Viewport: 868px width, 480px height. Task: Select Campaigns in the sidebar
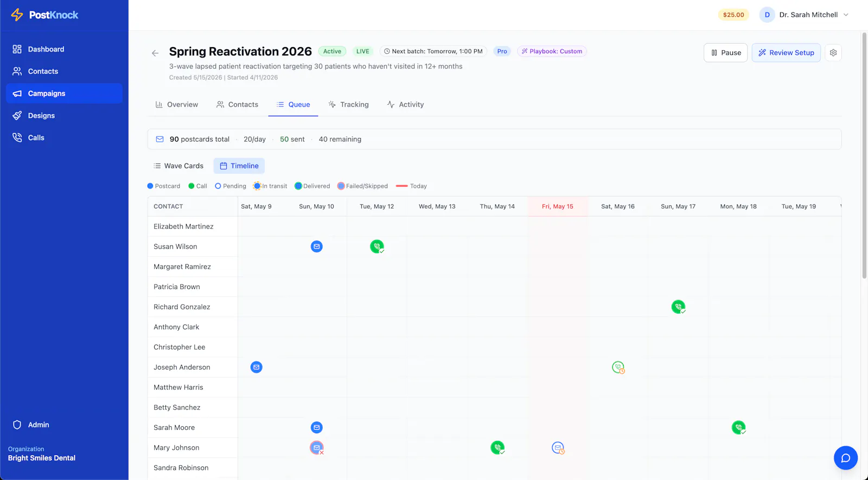[x=64, y=93]
